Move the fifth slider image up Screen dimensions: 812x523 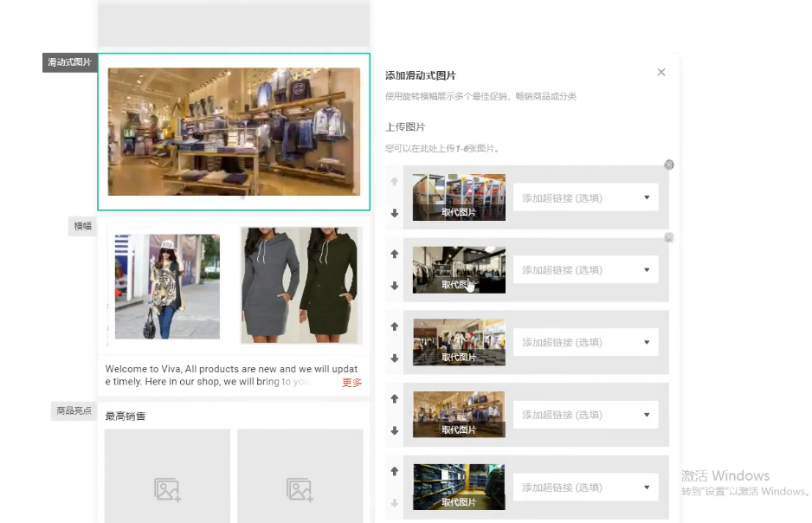click(x=395, y=472)
